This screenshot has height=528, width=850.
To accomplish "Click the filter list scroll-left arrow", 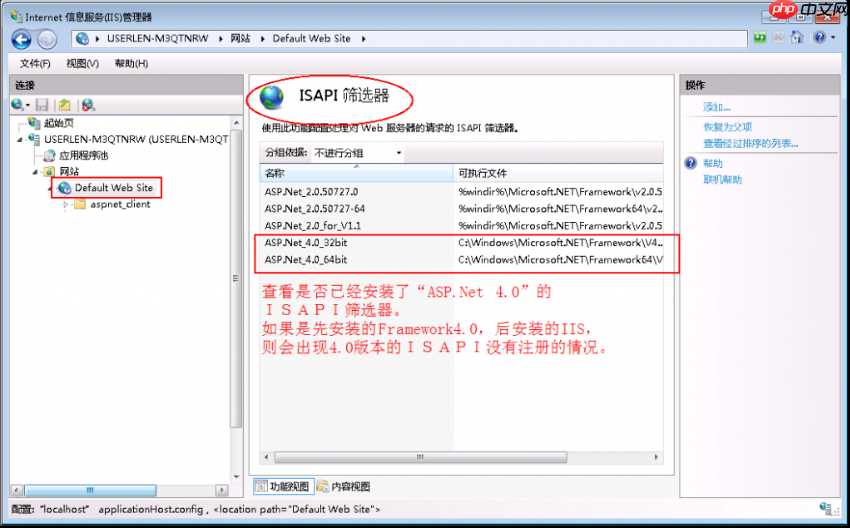I will [x=266, y=457].
